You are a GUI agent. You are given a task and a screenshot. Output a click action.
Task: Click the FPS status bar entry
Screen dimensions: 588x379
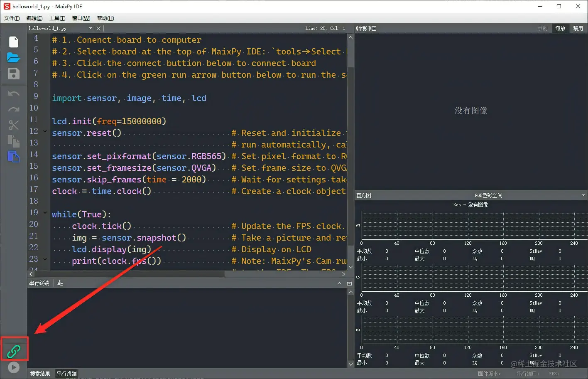coord(554,374)
